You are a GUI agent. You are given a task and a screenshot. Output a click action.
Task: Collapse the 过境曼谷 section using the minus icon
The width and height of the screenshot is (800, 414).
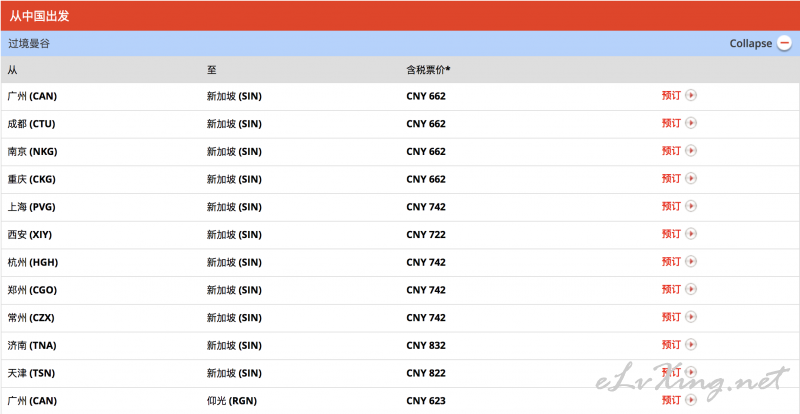pos(784,43)
